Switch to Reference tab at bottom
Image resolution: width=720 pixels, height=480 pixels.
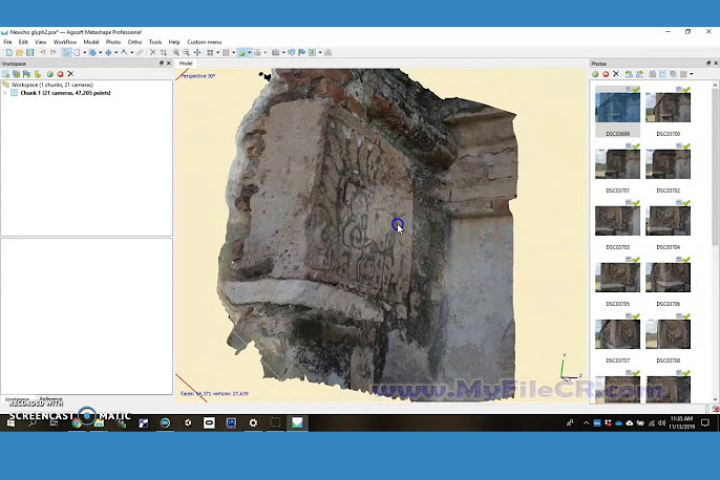[51, 399]
